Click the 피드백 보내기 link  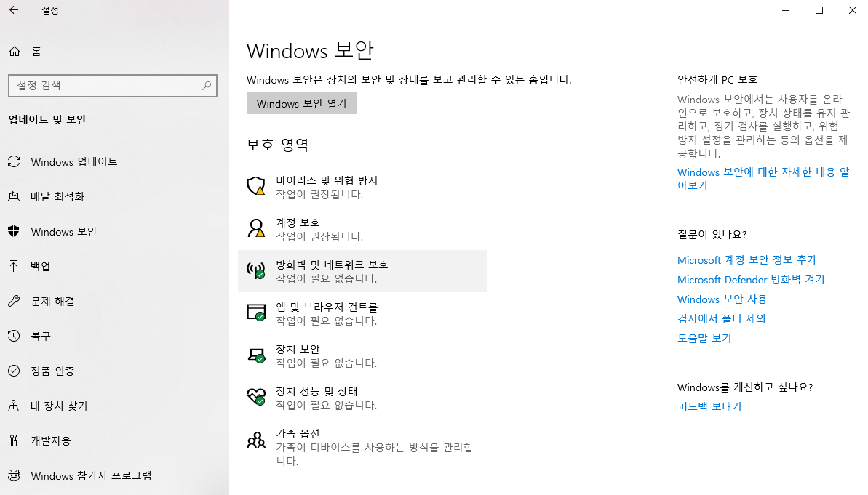(x=709, y=406)
